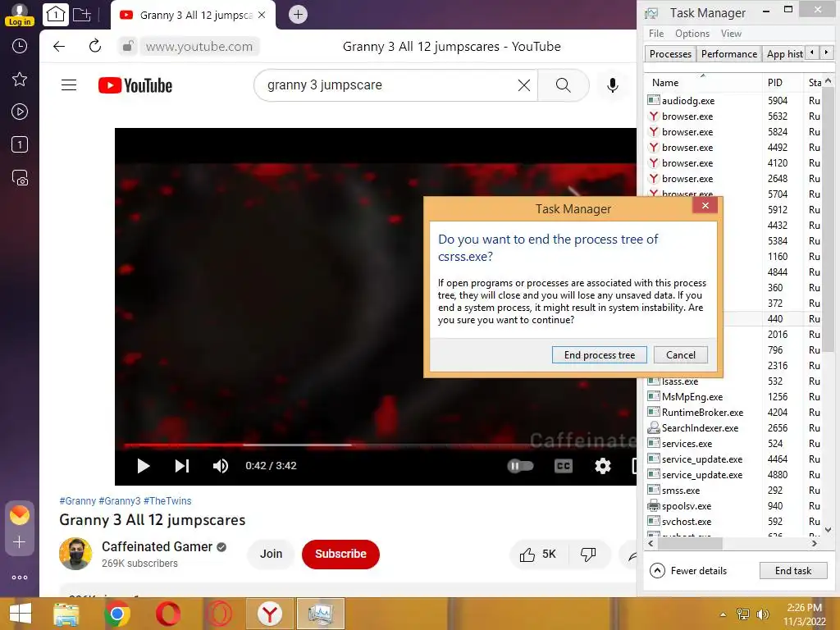Viewport: 840px width, 630px height.
Task: Sort processes by Name column header
Action: tap(702, 83)
